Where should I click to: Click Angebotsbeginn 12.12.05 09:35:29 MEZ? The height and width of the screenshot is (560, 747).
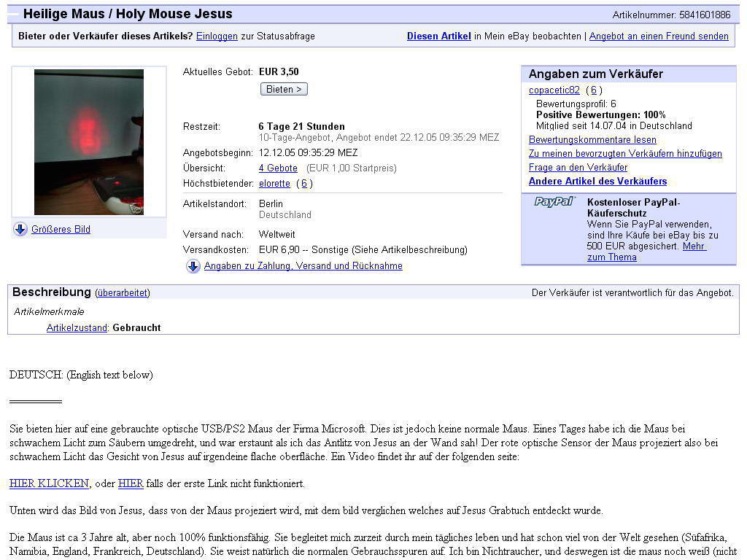pos(309,153)
